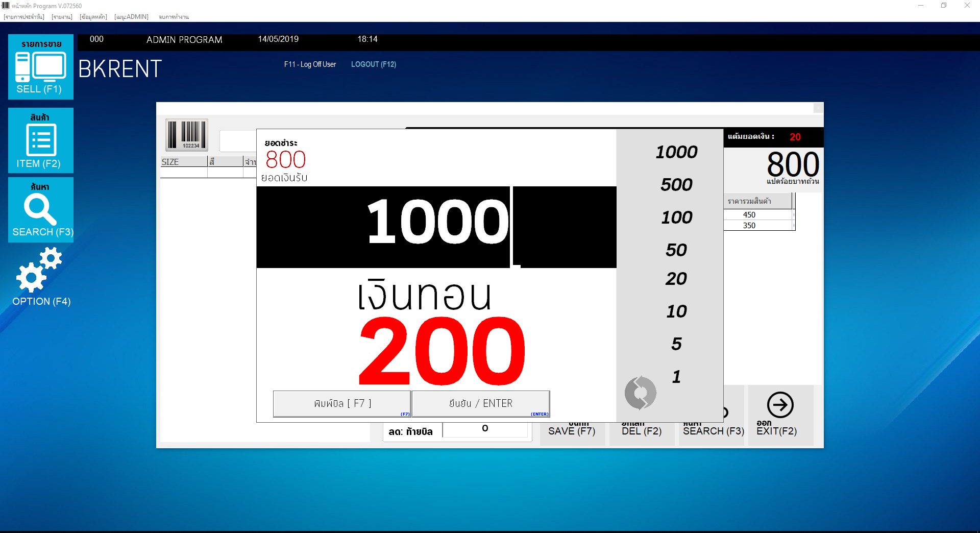Viewport: 980px width, 533px height.
Task: Choose the 100 denomination value
Action: coord(676,217)
